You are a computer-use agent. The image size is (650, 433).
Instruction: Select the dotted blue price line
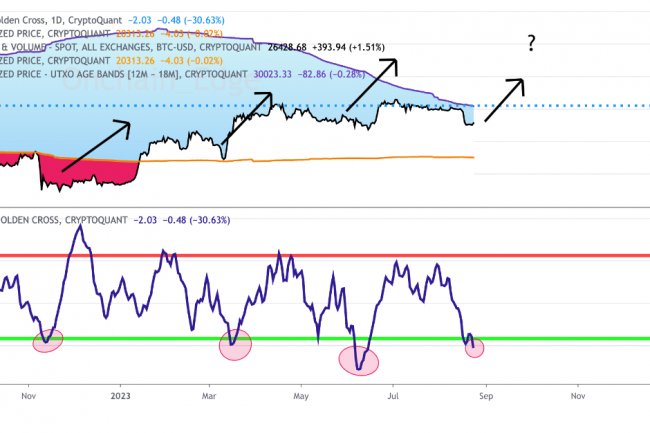(x=560, y=105)
